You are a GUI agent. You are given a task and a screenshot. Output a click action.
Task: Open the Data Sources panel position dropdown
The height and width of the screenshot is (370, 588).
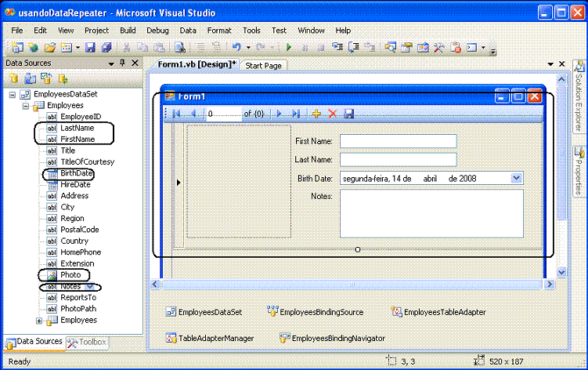tap(111, 63)
